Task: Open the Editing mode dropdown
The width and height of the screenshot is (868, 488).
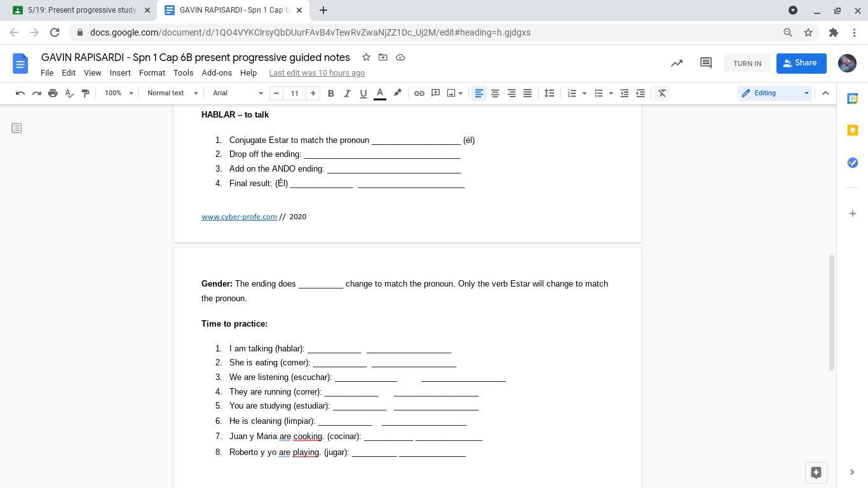Action: (x=775, y=93)
